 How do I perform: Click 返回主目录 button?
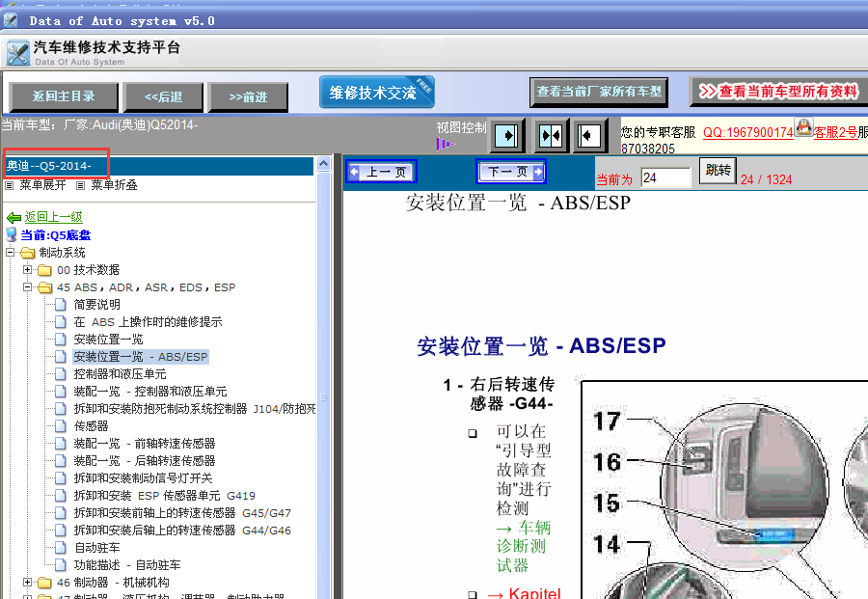click(x=64, y=96)
